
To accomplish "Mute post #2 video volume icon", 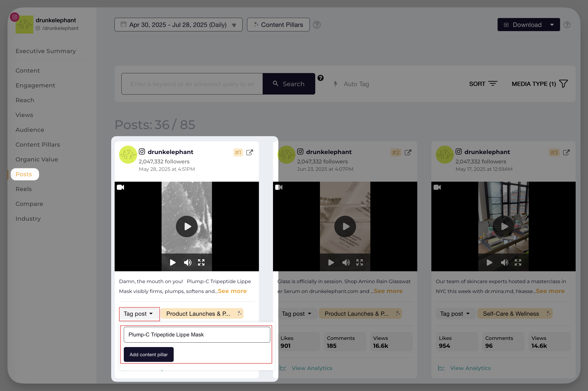I will (346, 262).
